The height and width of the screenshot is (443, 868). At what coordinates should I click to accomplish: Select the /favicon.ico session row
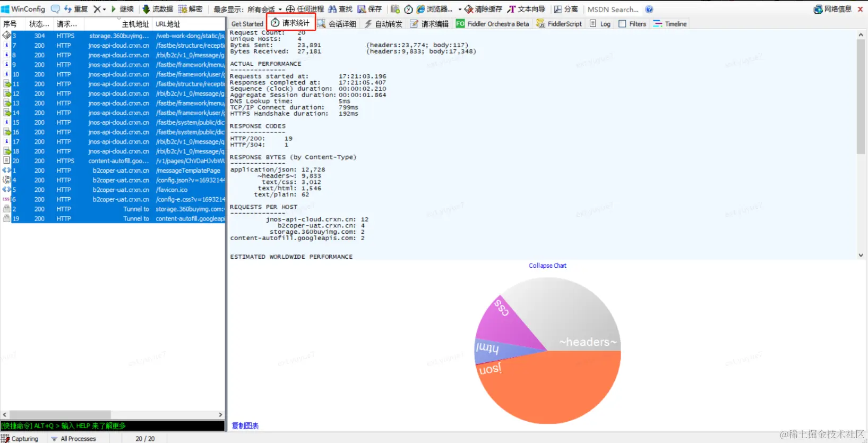tap(113, 190)
